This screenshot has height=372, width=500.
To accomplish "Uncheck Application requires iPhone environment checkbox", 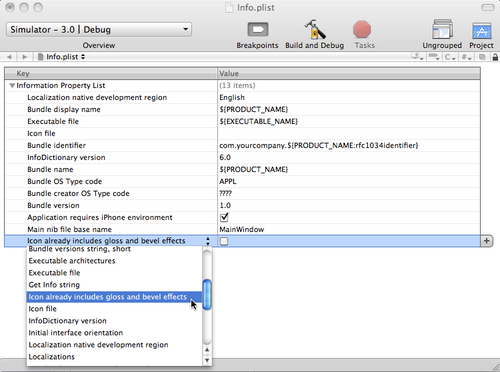I will [224, 217].
